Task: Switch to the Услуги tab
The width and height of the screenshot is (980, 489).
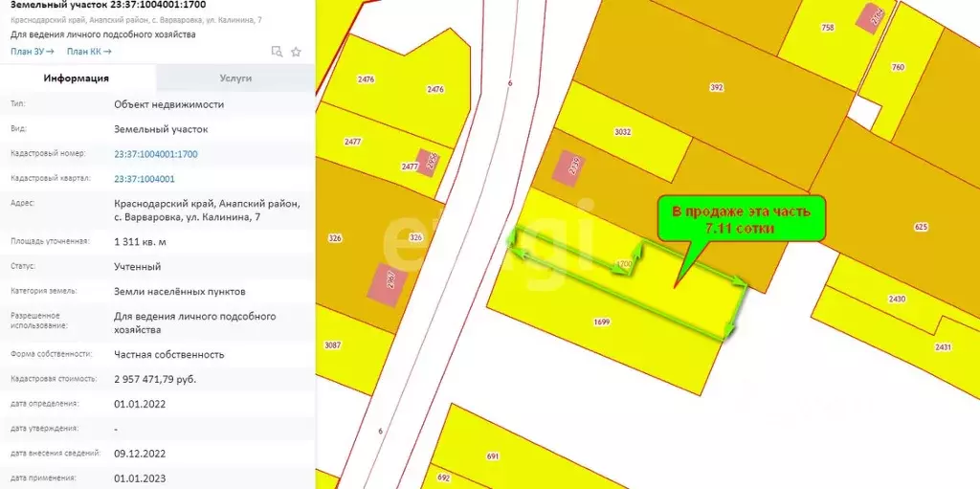Action: 235,78
